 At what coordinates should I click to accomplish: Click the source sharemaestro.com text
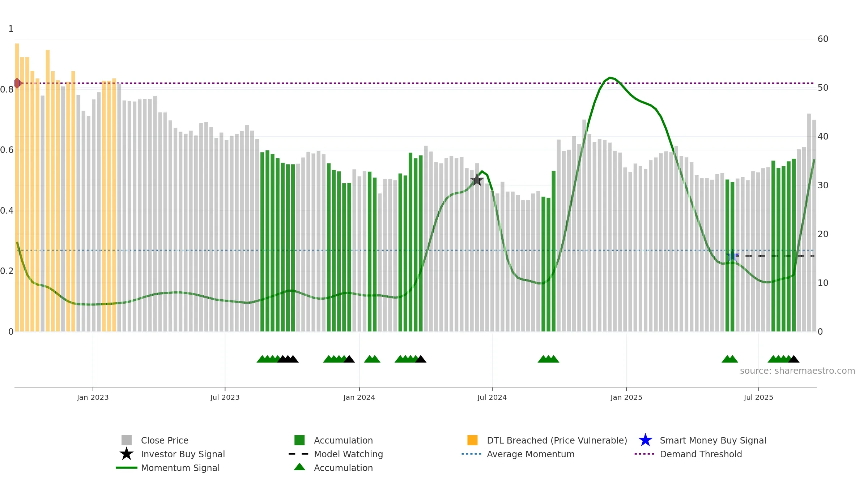tap(797, 371)
